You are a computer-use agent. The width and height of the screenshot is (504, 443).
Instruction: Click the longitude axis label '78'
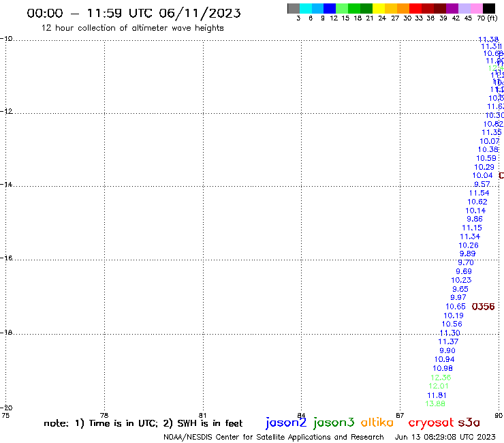click(104, 415)
